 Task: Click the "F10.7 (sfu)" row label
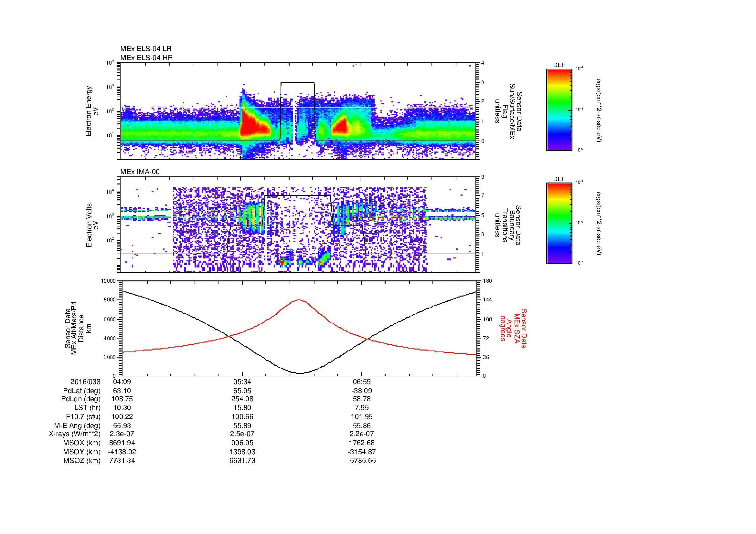(83, 416)
